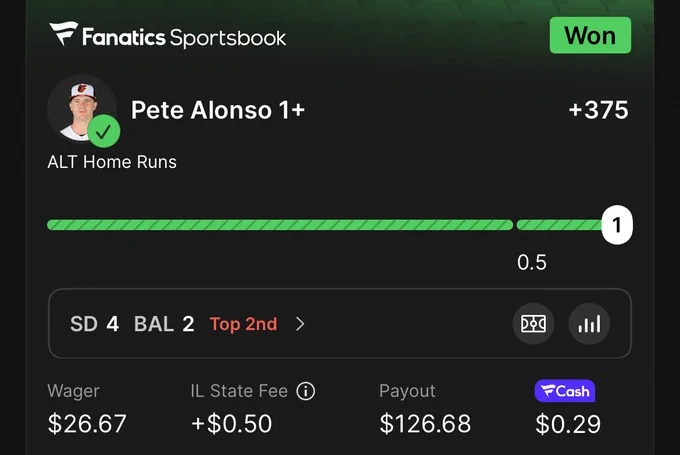Click the Fanatics Sportsbook wordmark
Viewport: 680px width, 455px height.
click(184, 38)
